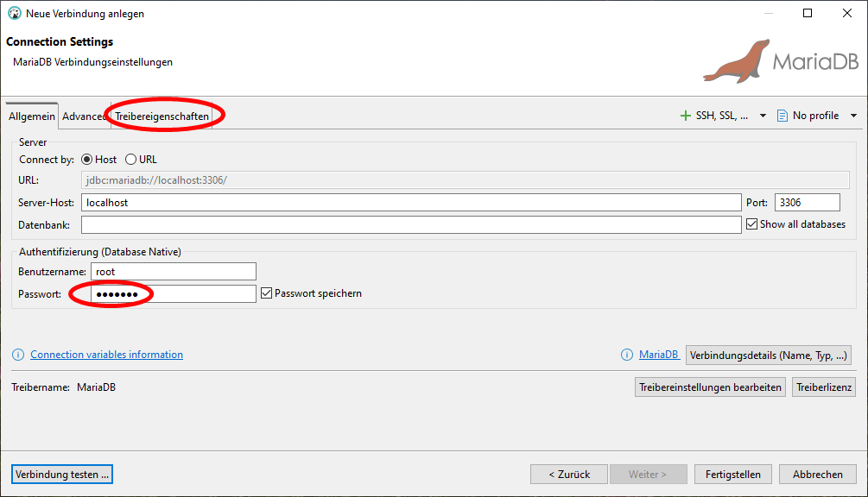Click the MariaDB seal logo
Image resolution: width=868 pixels, height=497 pixels.
[735, 60]
